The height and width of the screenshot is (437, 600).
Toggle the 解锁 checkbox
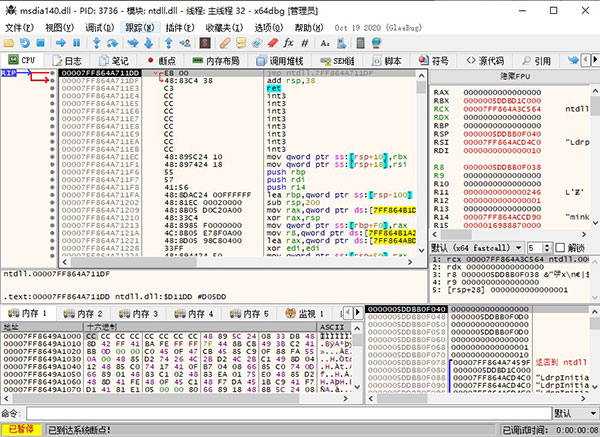click(x=560, y=248)
